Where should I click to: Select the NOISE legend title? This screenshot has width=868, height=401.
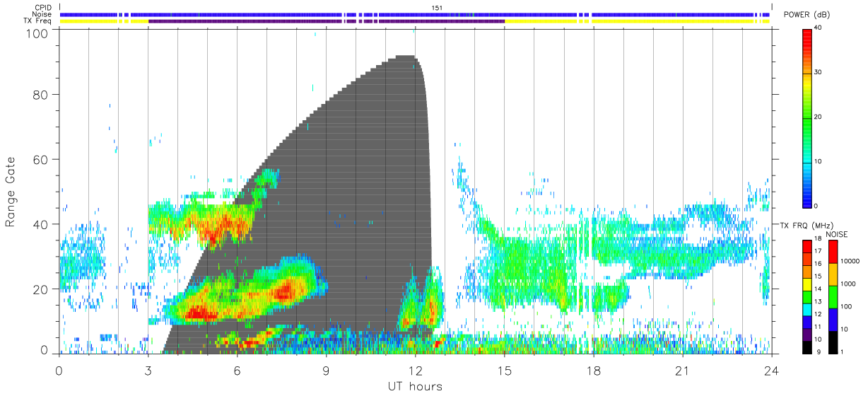pos(838,234)
